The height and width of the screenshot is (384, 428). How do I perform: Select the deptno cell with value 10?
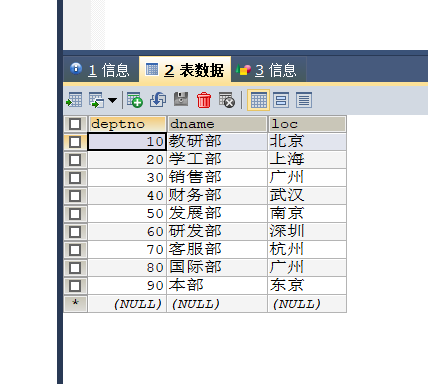click(127, 142)
